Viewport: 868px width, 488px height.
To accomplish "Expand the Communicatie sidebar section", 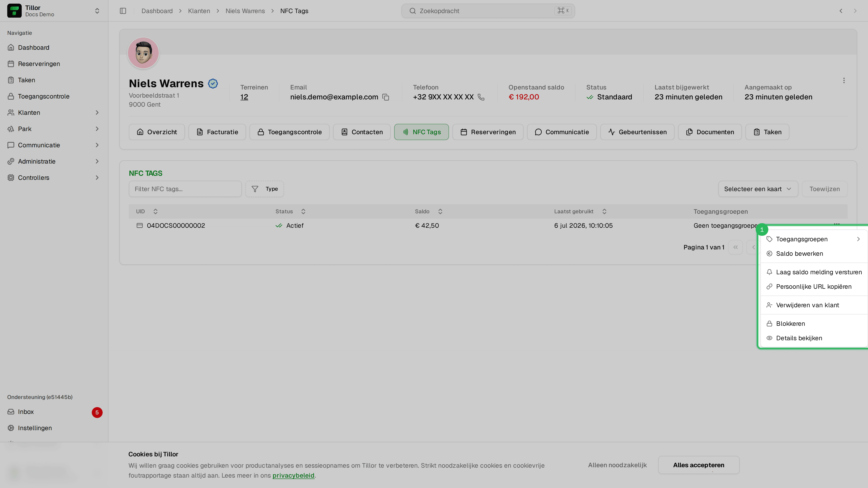I will (x=54, y=145).
